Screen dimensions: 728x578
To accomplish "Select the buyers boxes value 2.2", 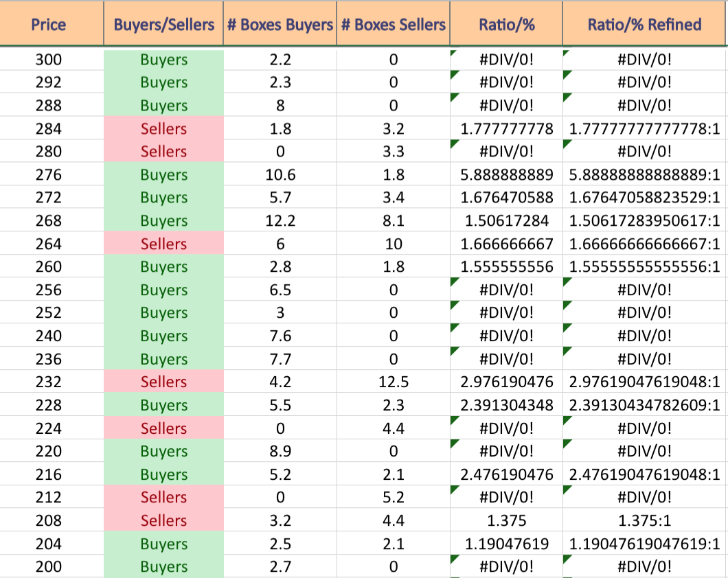I will coord(280,59).
